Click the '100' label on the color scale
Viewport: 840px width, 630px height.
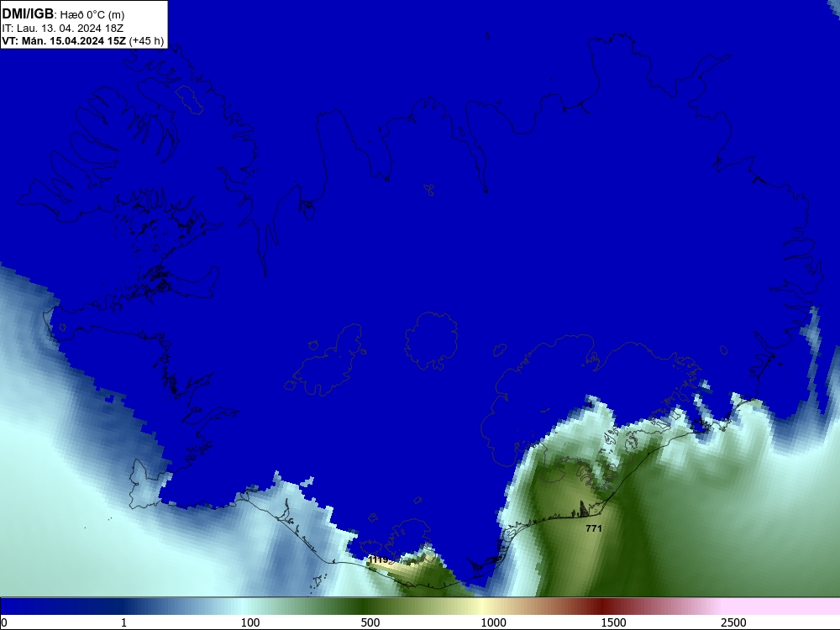point(250,622)
